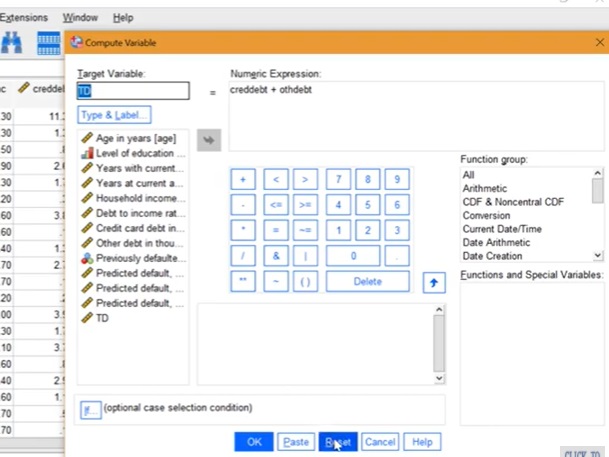Viewport: 609px width, 457px height.
Task: Click the Paste button
Action: coord(296,442)
